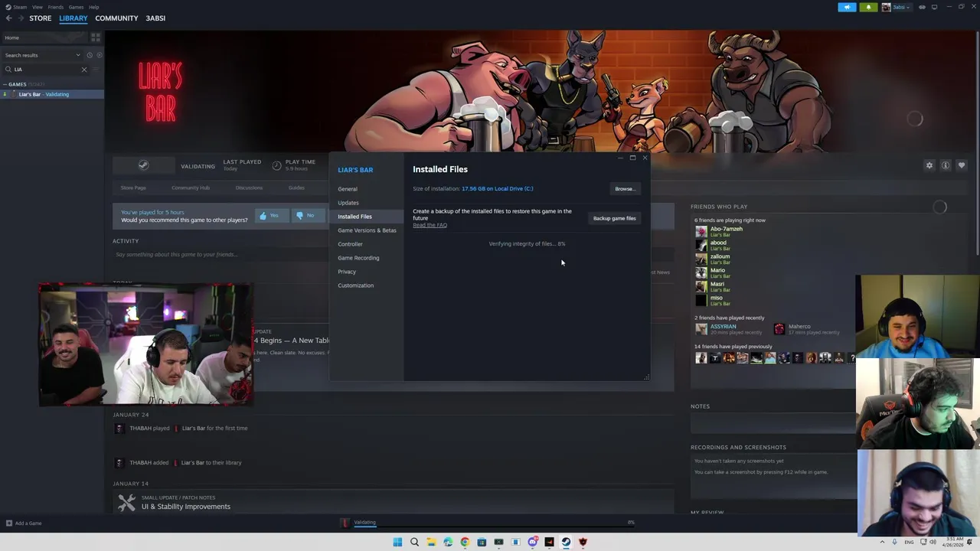Add game to favorites heart icon

[x=962, y=165]
